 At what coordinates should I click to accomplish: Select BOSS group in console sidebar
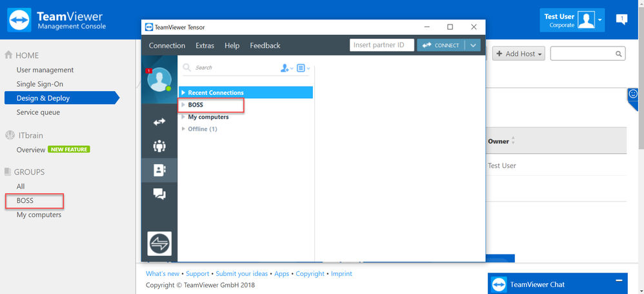click(25, 201)
